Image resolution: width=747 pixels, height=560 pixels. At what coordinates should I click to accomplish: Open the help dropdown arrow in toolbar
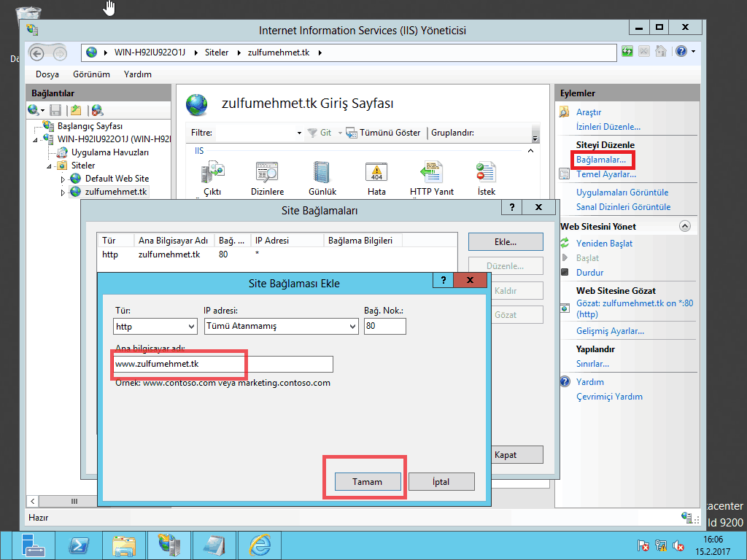pyautogui.click(x=693, y=52)
